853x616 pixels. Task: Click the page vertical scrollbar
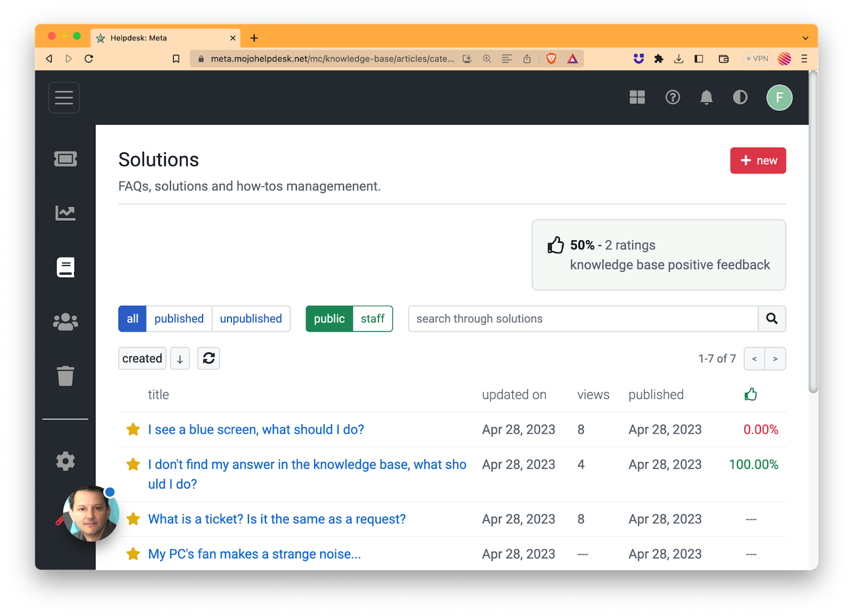(x=813, y=232)
